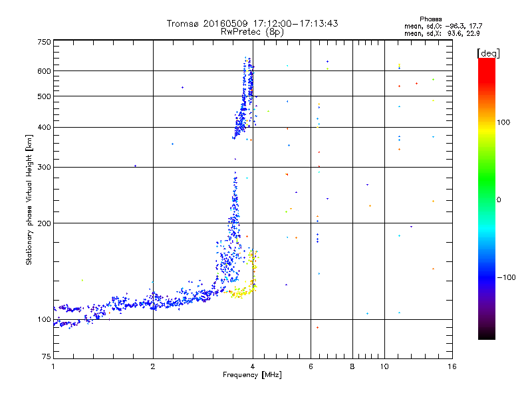Click the colorbar tick label '-100'
This screenshot has width=532, height=399.
[506, 277]
